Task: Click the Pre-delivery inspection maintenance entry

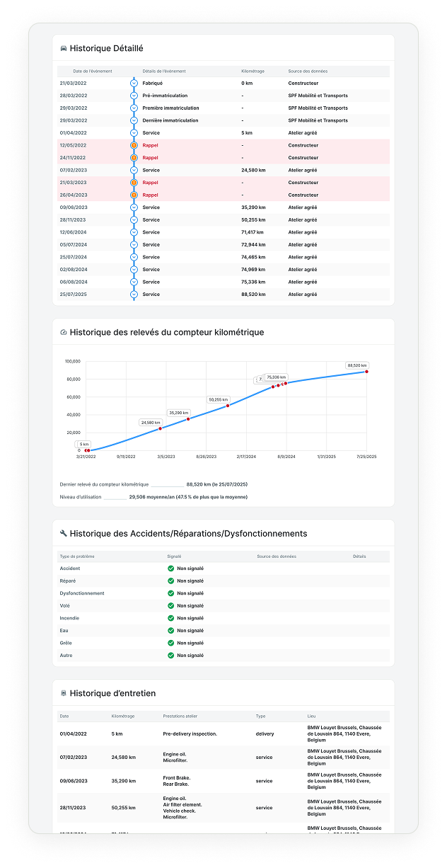Action: pos(190,733)
